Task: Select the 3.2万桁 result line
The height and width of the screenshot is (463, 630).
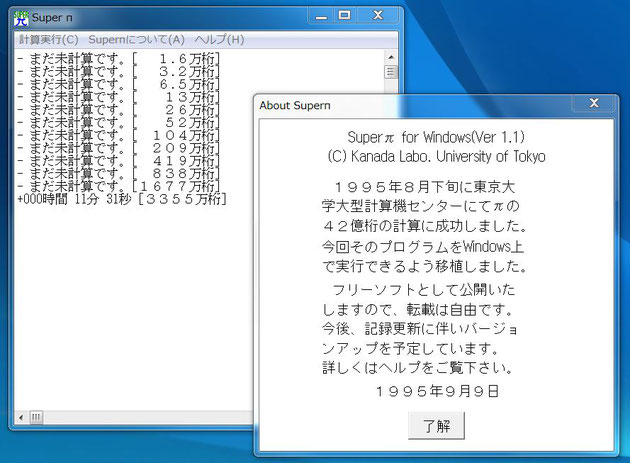Action: coord(119,72)
